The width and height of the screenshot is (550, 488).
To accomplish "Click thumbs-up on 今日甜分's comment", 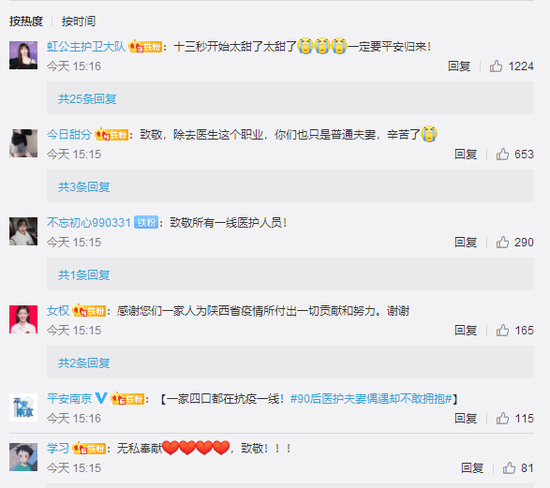I will click(x=502, y=154).
